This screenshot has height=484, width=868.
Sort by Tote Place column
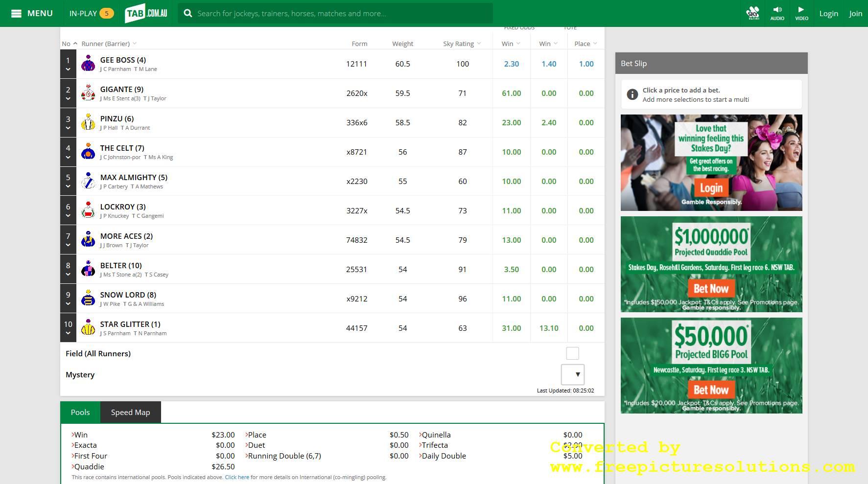click(x=586, y=44)
